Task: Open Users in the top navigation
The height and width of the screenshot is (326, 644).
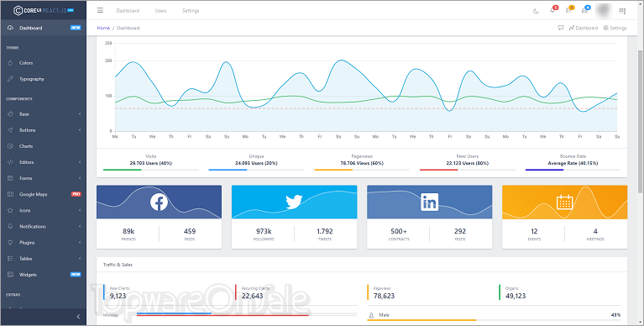Action: [x=160, y=11]
